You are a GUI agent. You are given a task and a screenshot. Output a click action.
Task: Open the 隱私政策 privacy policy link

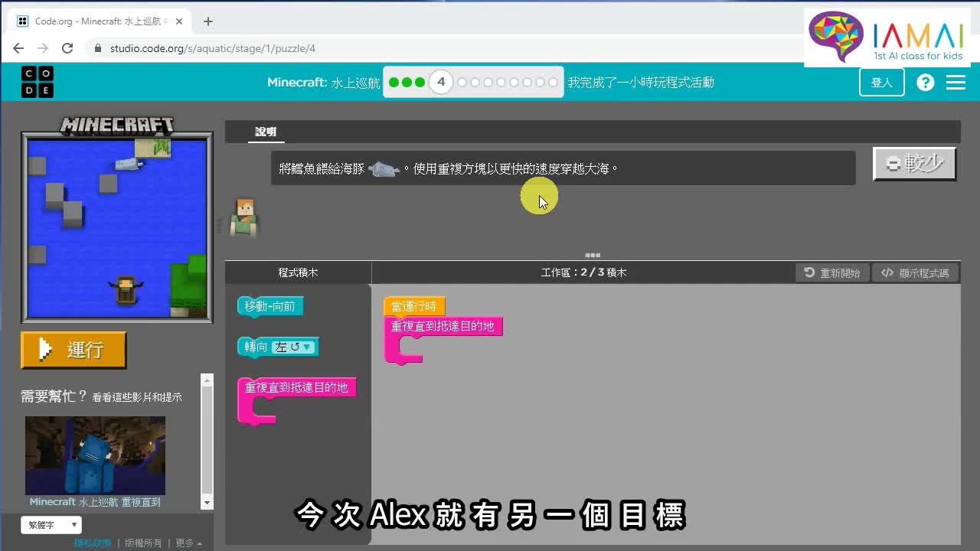[93, 543]
